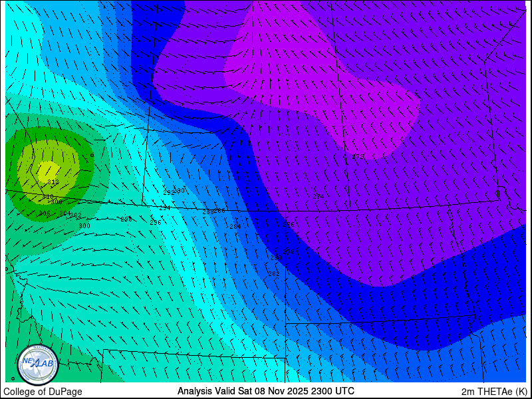
Task: Click the 312 contour label
Action: [53, 182]
